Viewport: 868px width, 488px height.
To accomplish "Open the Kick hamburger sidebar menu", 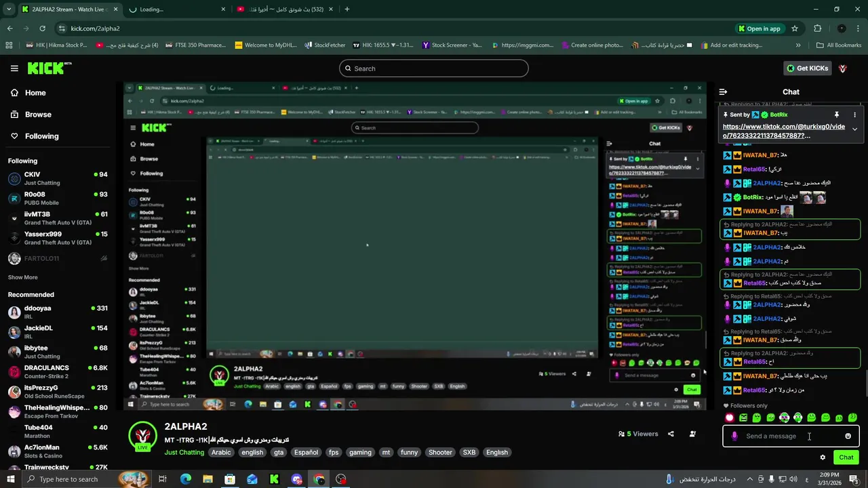I will click(x=14, y=68).
